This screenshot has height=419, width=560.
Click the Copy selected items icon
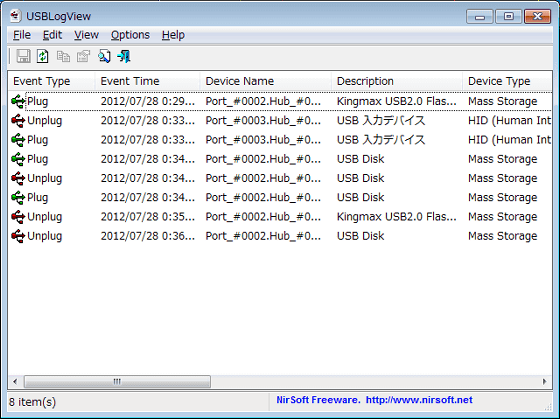coord(64,56)
